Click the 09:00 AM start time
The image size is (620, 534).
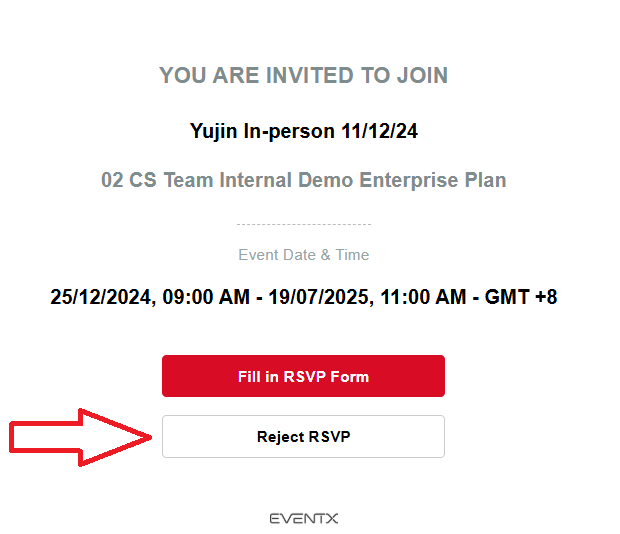tap(206, 297)
